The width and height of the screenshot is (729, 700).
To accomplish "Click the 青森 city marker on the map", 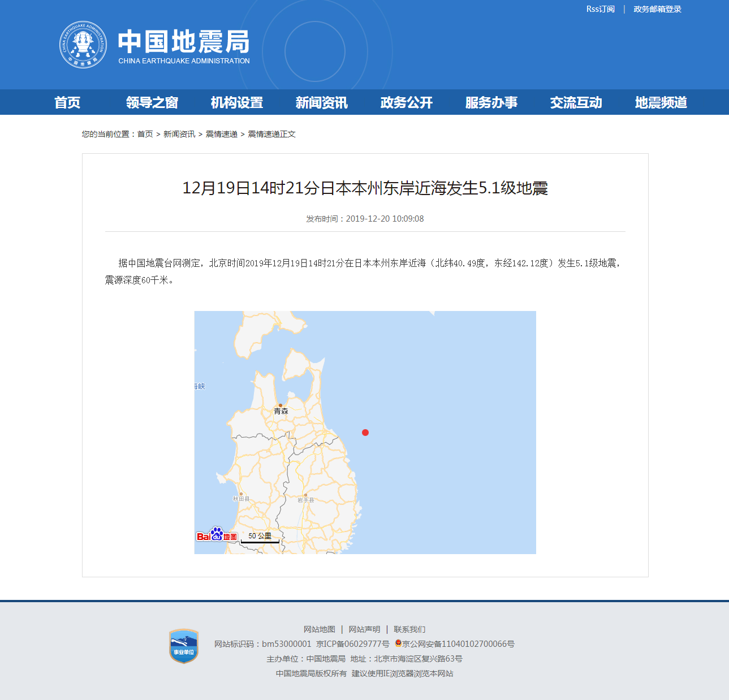I will coord(281,411).
